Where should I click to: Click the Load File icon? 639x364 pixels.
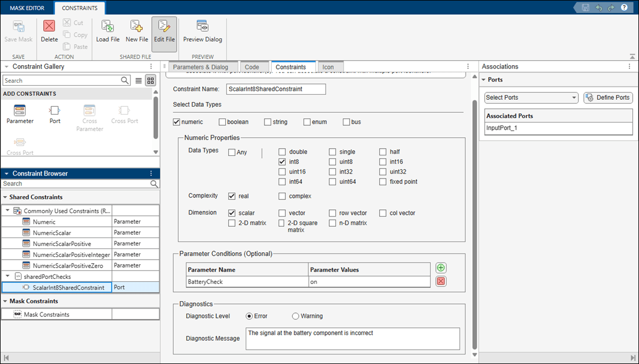pyautogui.click(x=107, y=27)
